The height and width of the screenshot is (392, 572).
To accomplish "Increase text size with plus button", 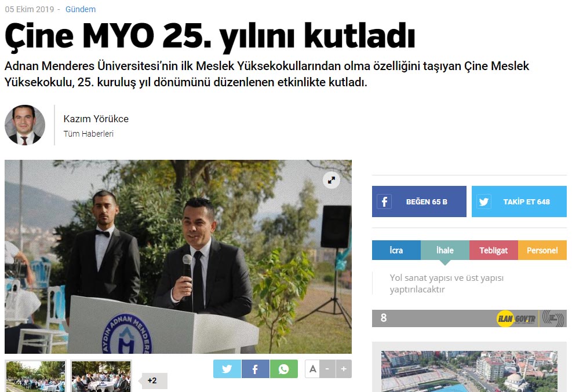I will click(344, 369).
